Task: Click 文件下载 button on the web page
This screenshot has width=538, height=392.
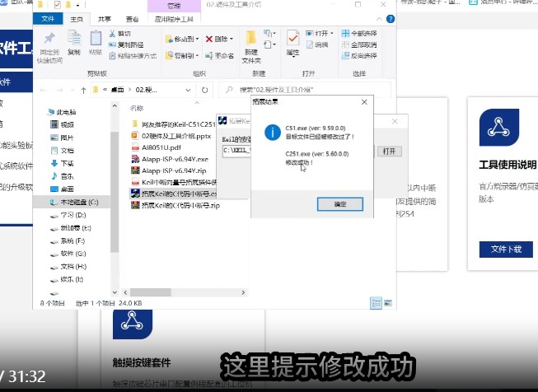Action: pos(506,250)
